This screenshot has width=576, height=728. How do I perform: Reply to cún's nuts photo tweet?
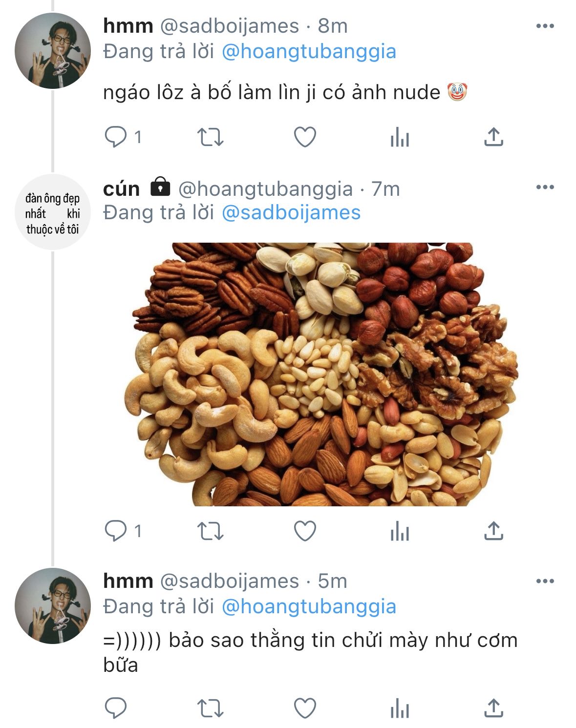[x=116, y=531]
